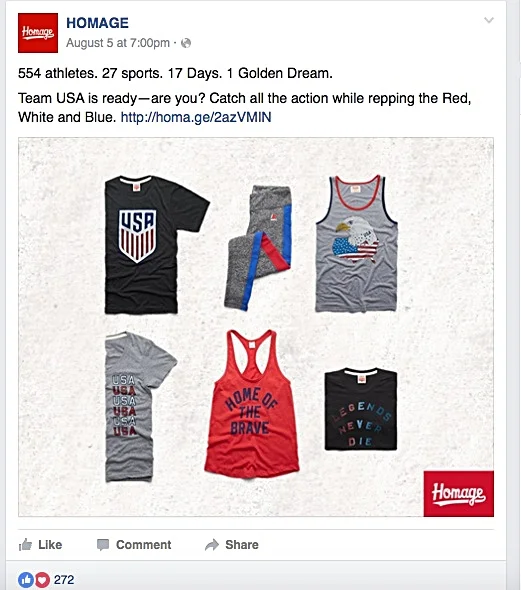Image resolution: width=521 pixels, height=590 pixels.
Task: Click the blue Like reaction icon
Action: [26, 580]
